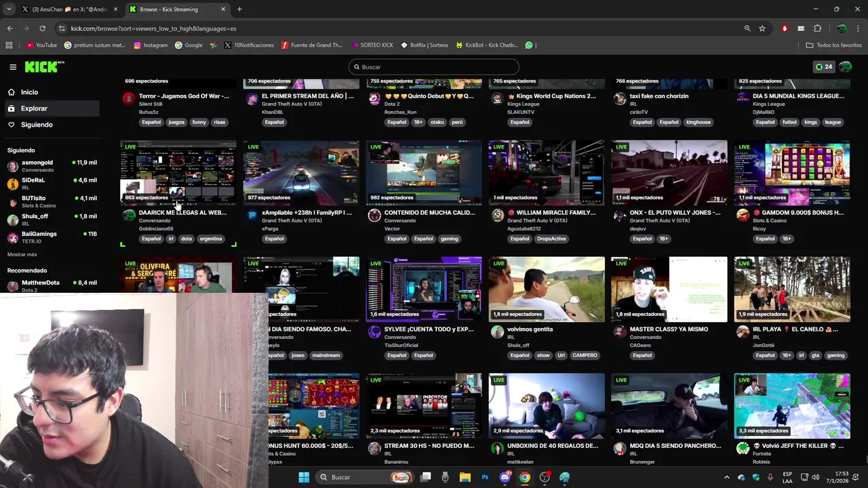Screen dimensions: 868x488
Task: Open the Instagram bookmark
Action: pyautogui.click(x=151, y=45)
